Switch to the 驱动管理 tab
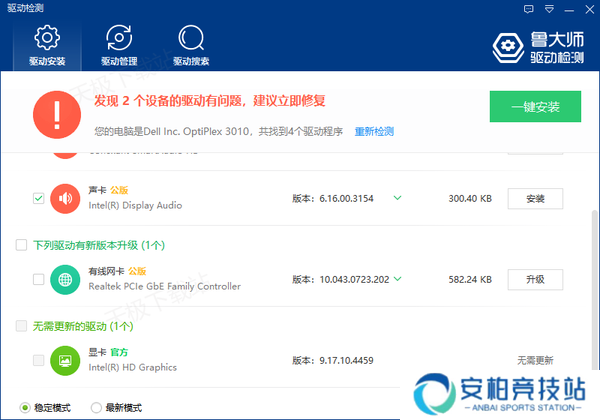The image size is (600, 420). click(x=119, y=45)
